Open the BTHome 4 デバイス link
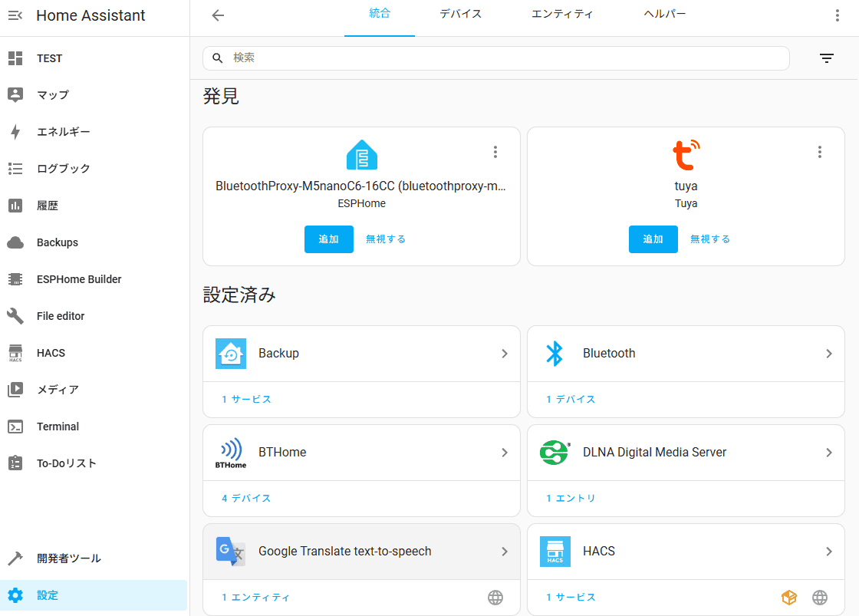859x616 pixels. [x=246, y=498]
